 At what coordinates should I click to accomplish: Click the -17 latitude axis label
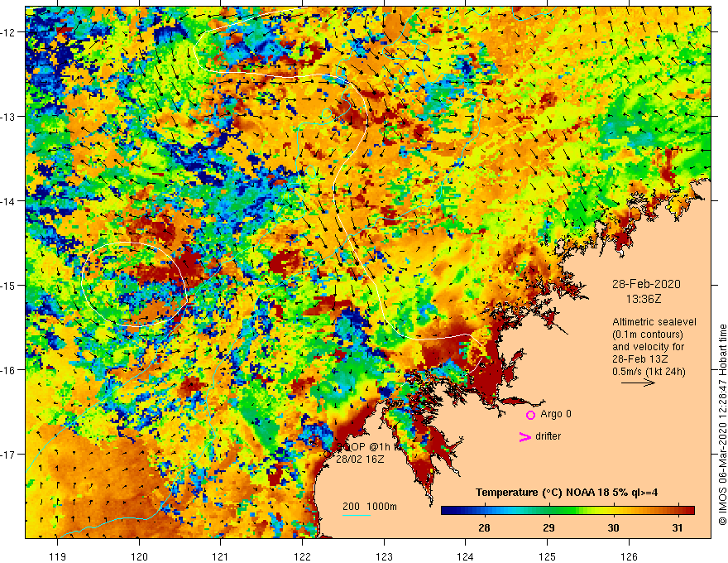8,454
